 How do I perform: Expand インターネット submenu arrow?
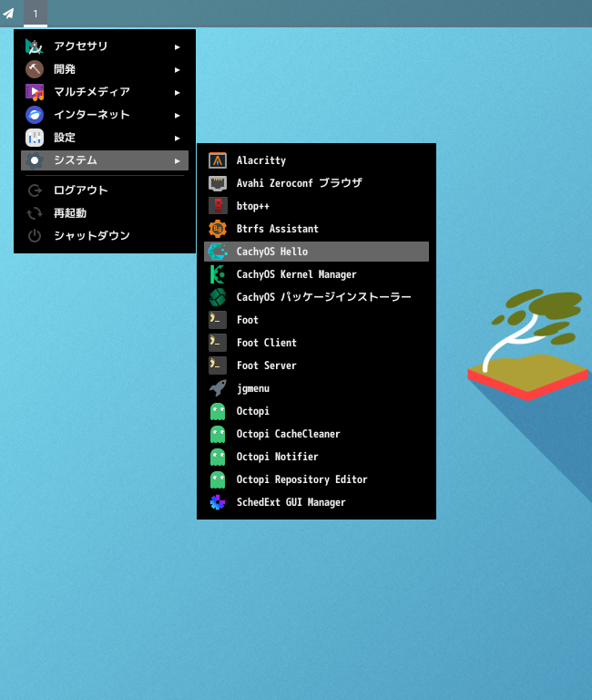pos(177,115)
